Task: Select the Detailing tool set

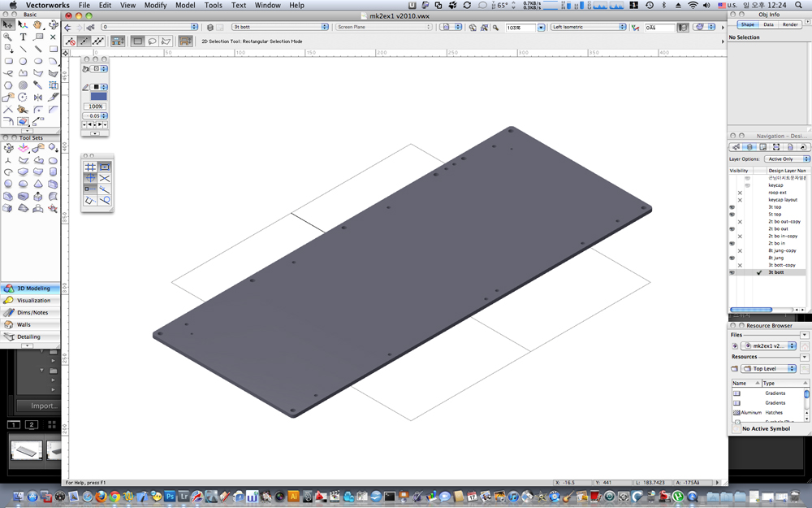Action: click(31, 337)
